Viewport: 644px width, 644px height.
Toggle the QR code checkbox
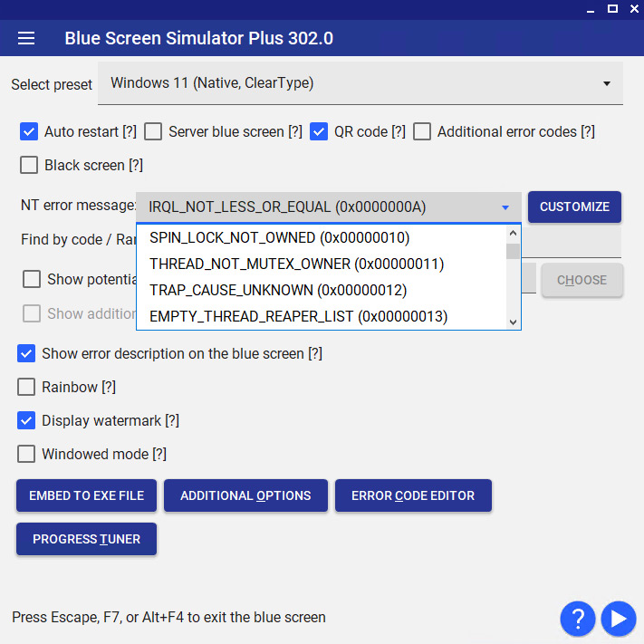(319, 132)
